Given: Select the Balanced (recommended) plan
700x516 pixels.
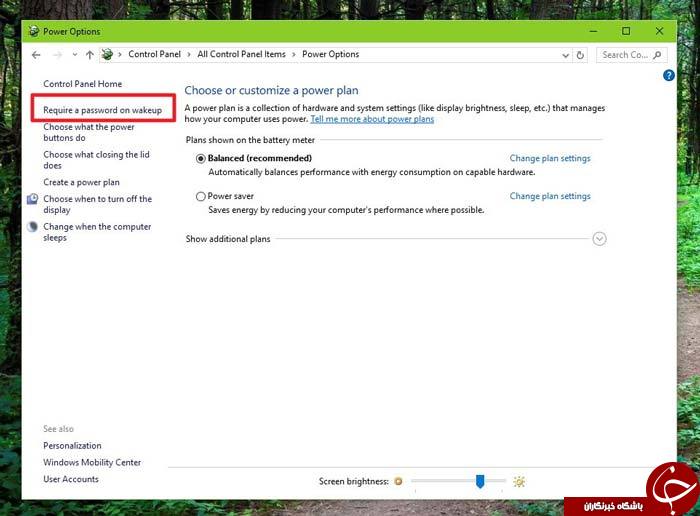Looking at the screenshot, I should point(201,158).
